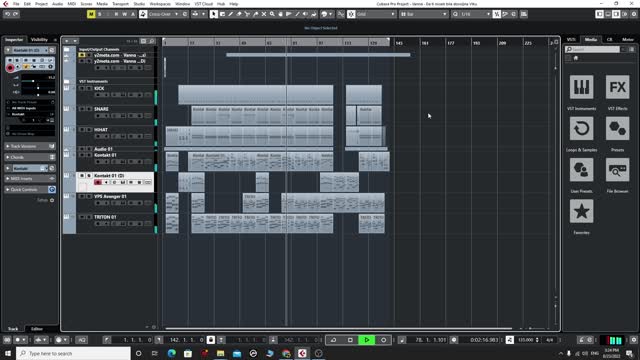Go to media rack home icon
This screenshot has width=640, height=360.
click(576, 58)
